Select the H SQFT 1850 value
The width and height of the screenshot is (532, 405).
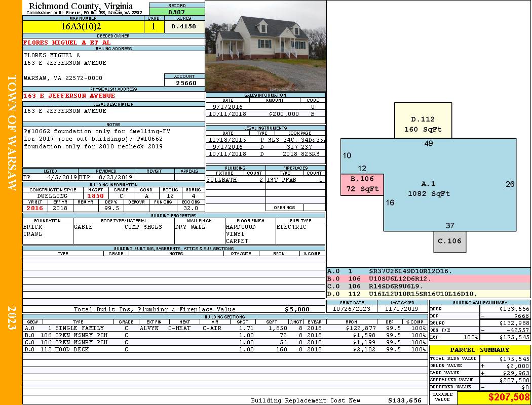95,196
